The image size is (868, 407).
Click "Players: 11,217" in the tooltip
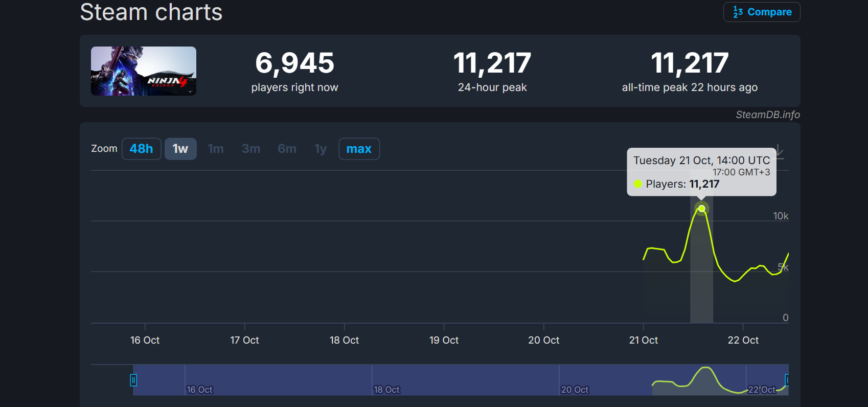[682, 184]
